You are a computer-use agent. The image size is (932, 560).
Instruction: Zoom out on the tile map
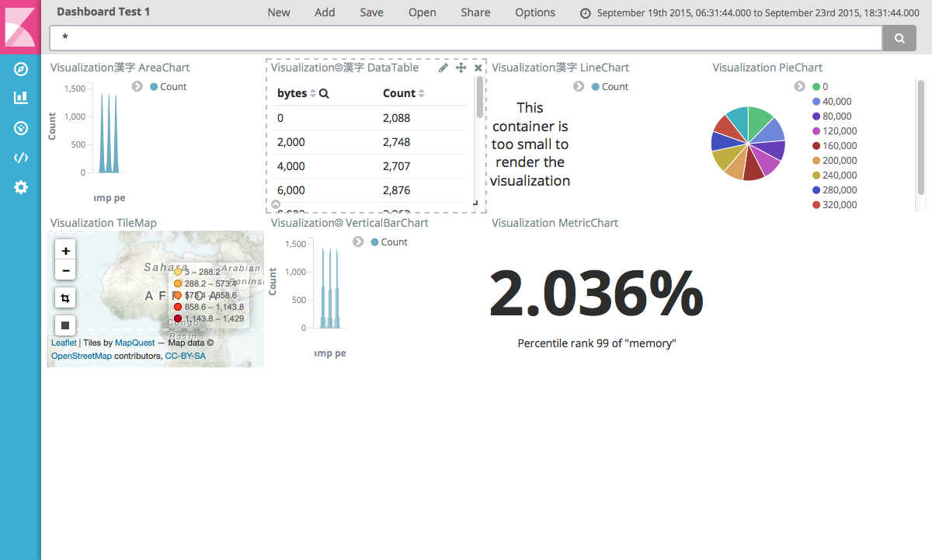click(65, 271)
